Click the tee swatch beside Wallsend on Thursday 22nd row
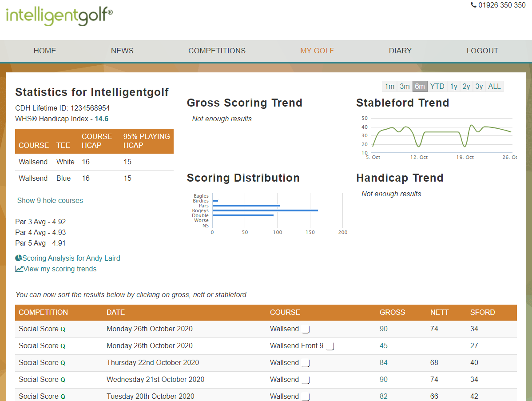The image size is (532, 401). point(306,363)
